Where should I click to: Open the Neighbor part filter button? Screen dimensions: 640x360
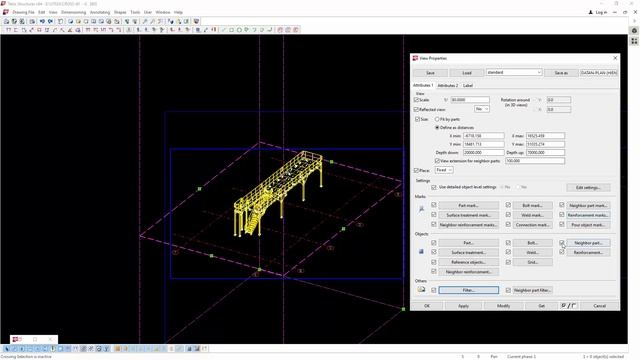532,290
